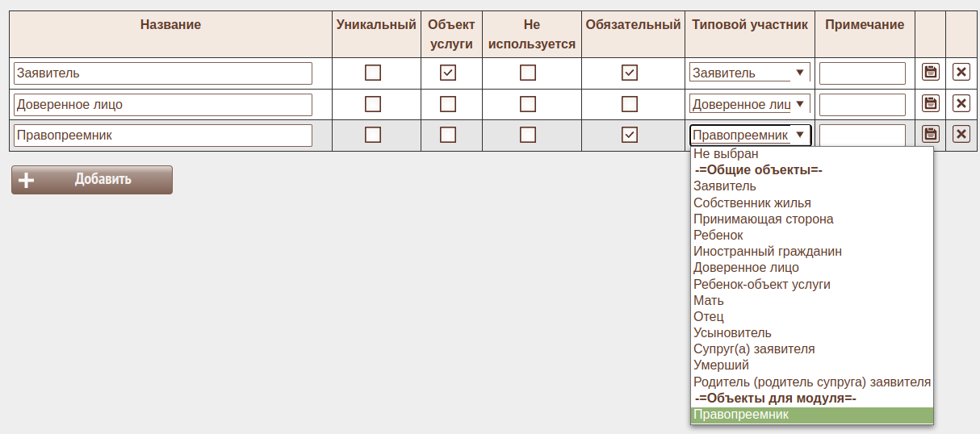Tick Не используется for Заявитель

(x=528, y=73)
